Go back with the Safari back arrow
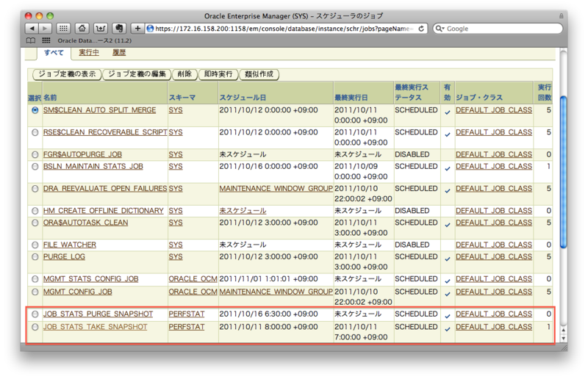 point(32,29)
